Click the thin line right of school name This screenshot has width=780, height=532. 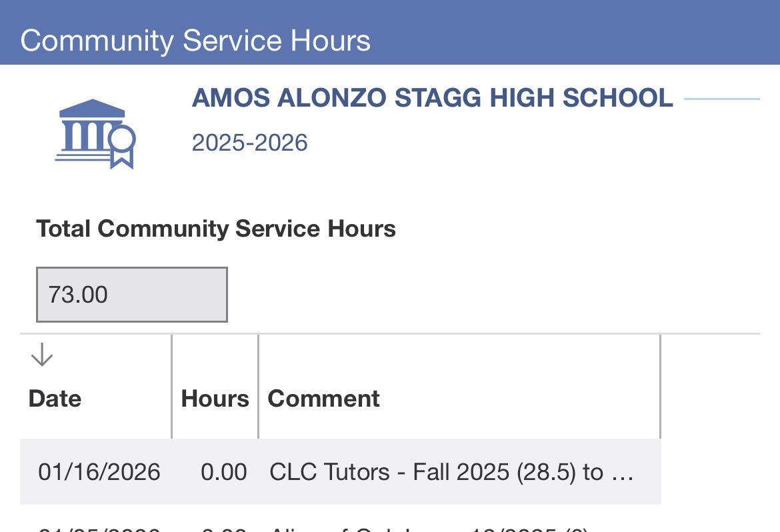(x=721, y=99)
